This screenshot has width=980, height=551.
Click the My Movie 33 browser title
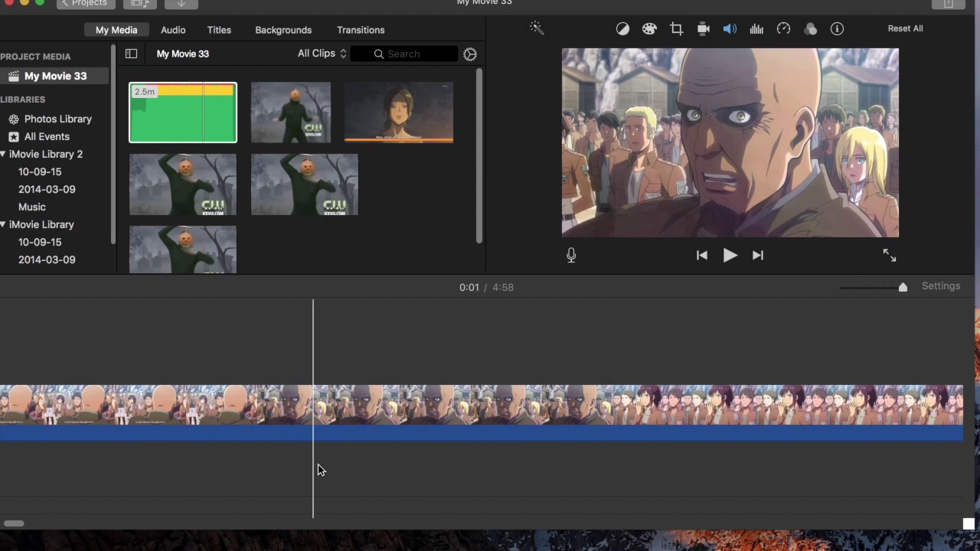[182, 54]
